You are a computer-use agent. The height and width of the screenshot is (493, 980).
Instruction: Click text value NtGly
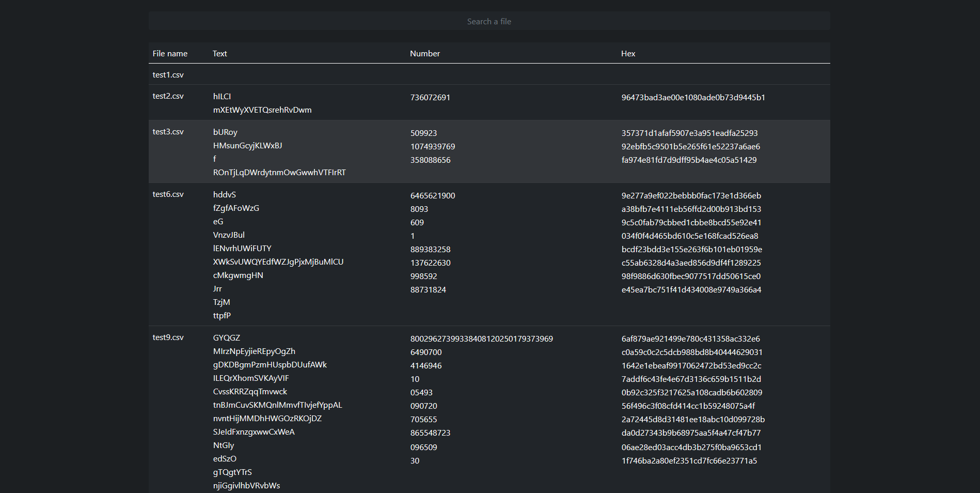(x=224, y=445)
